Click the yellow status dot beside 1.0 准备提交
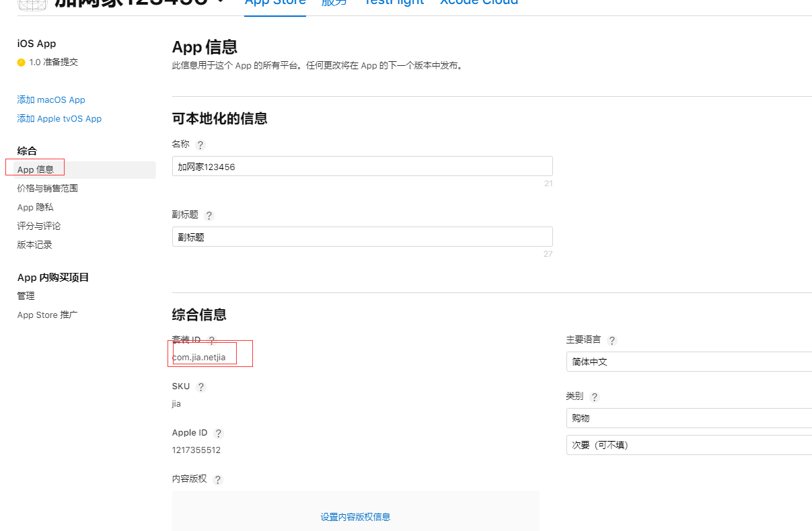This screenshot has width=812, height=531. (22, 63)
